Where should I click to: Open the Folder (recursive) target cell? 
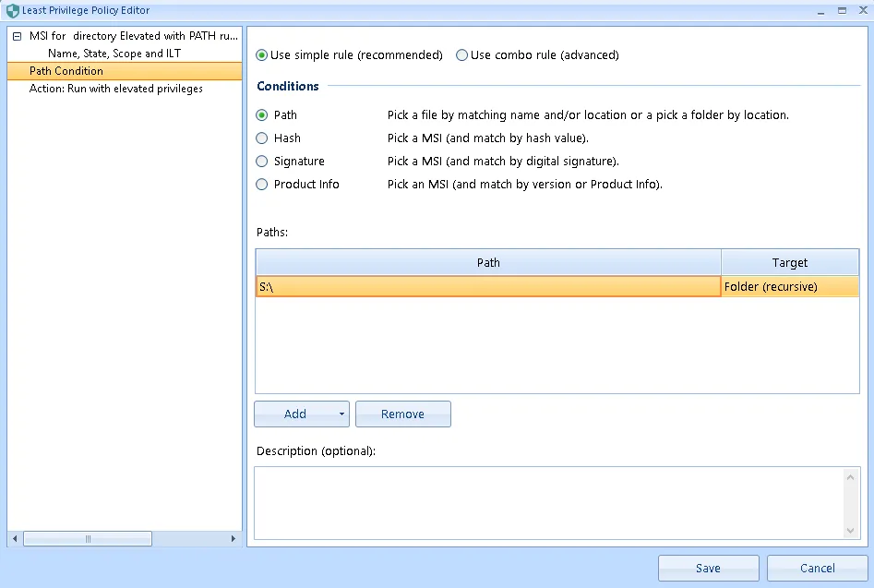coord(790,287)
